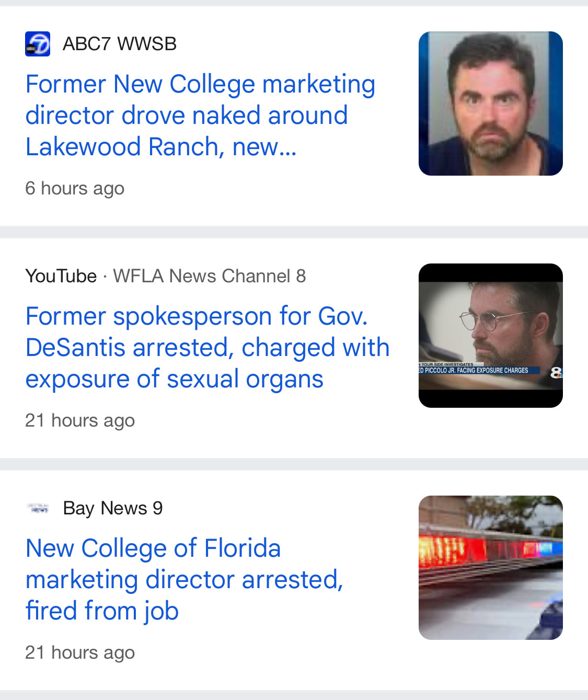The image size is (588, 700).
Task: Select the WFLA News Channel 8 label
Action: pyautogui.click(x=210, y=276)
